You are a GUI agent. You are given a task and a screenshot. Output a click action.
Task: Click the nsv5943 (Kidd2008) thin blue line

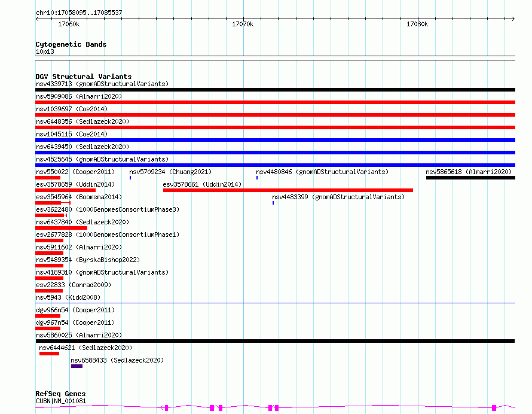275,303
